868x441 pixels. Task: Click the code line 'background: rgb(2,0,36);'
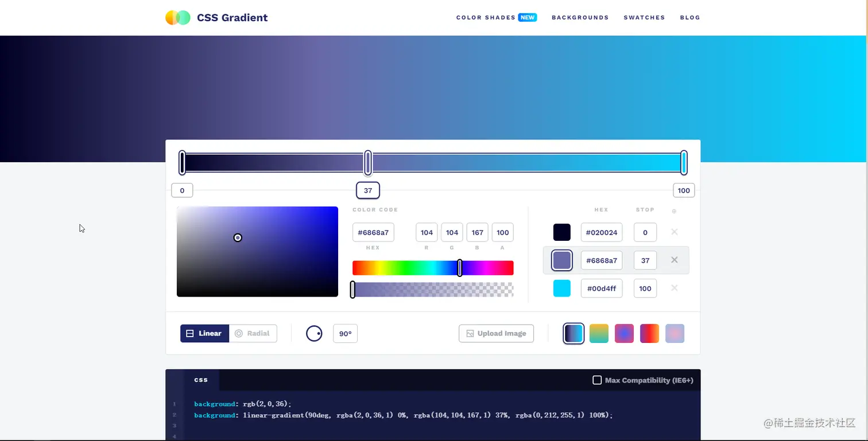point(243,404)
